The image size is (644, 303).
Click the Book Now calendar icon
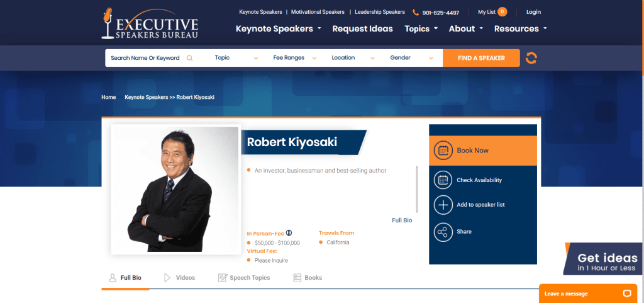coord(443,151)
